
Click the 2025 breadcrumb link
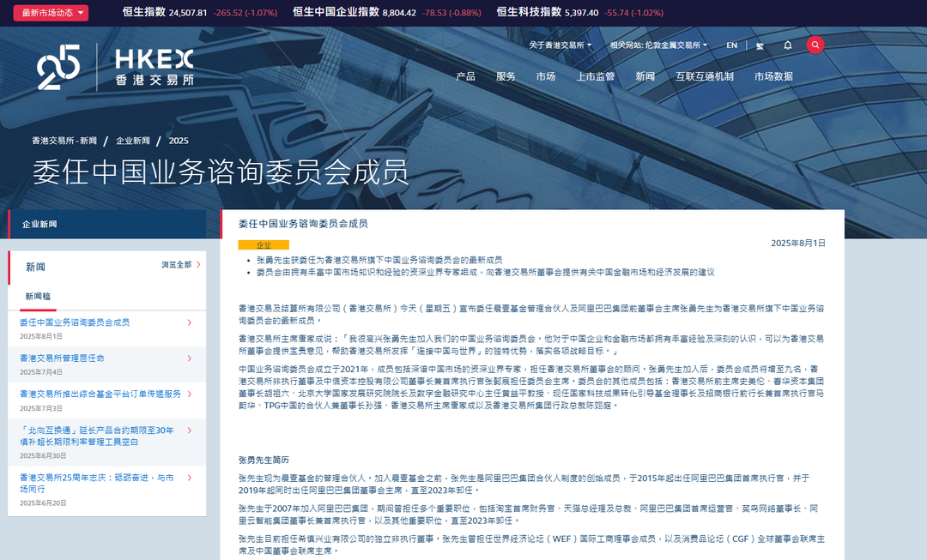[179, 141]
